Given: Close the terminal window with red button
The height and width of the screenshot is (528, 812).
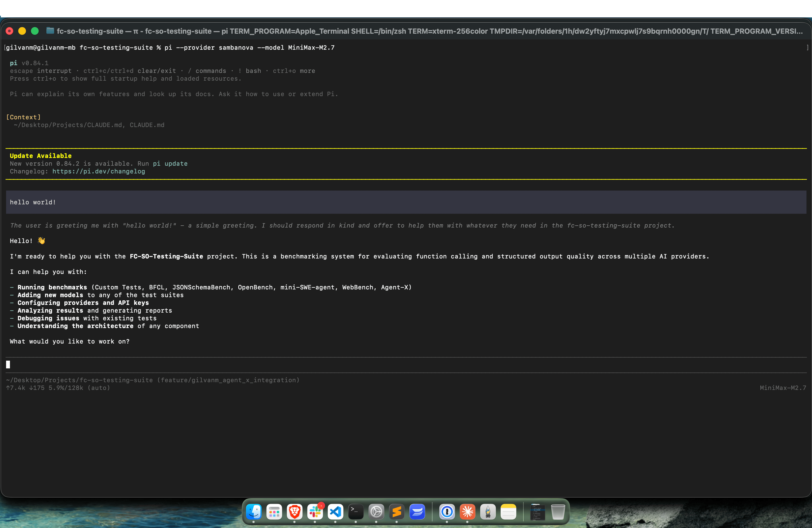Looking at the screenshot, I should [10, 31].
